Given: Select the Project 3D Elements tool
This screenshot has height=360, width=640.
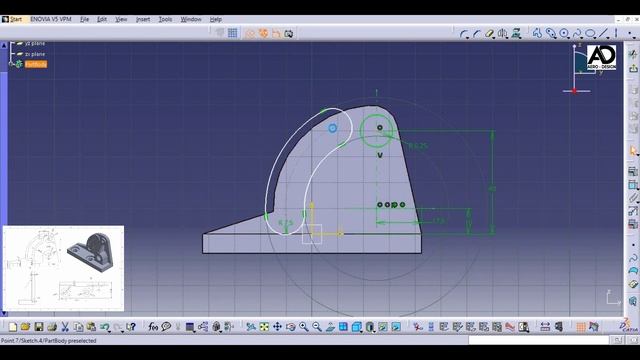Looking at the screenshot, I should point(516,33).
